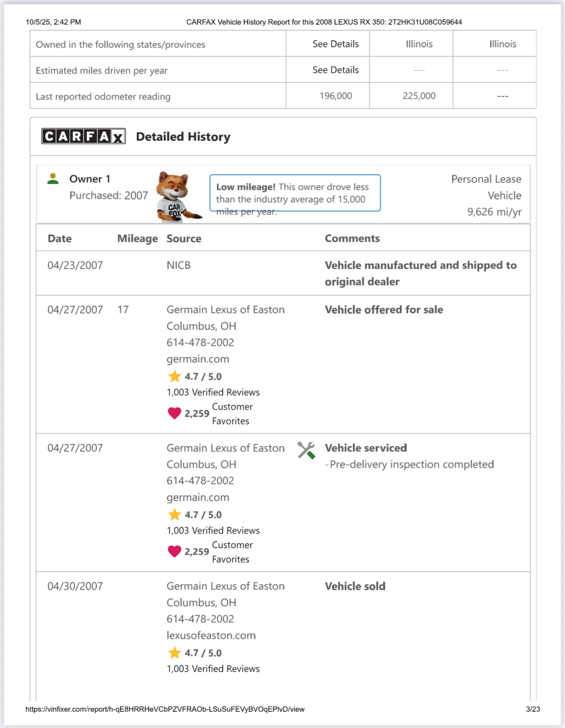The image size is (565, 728).
Task: Click the Date column header
Action: (60, 239)
